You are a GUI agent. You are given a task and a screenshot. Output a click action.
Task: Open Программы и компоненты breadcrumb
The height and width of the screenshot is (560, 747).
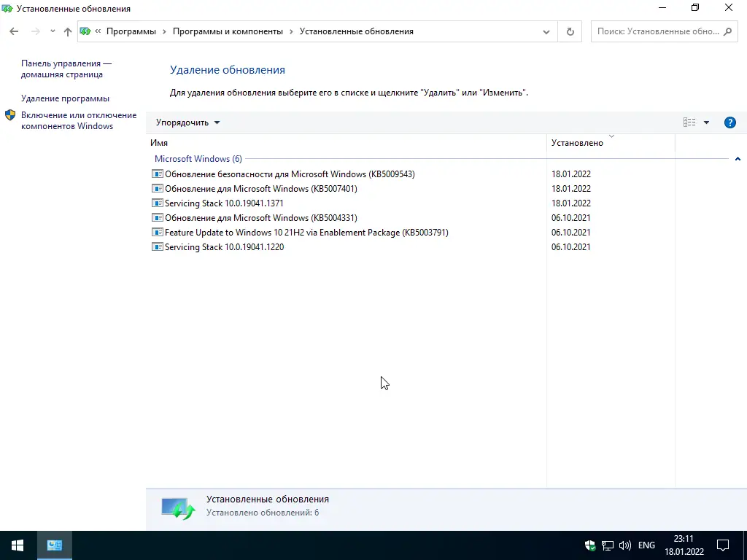[228, 31]
